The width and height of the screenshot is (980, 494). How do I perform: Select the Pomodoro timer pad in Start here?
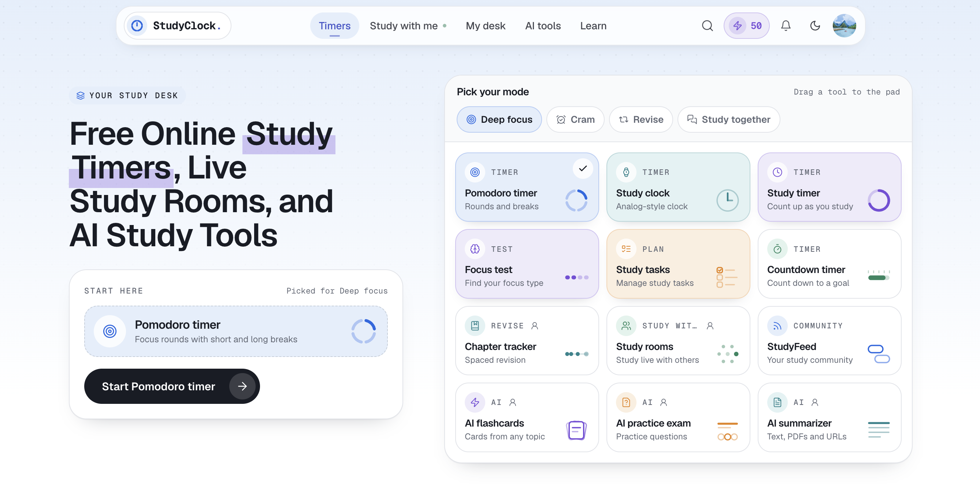click(236, 331)
